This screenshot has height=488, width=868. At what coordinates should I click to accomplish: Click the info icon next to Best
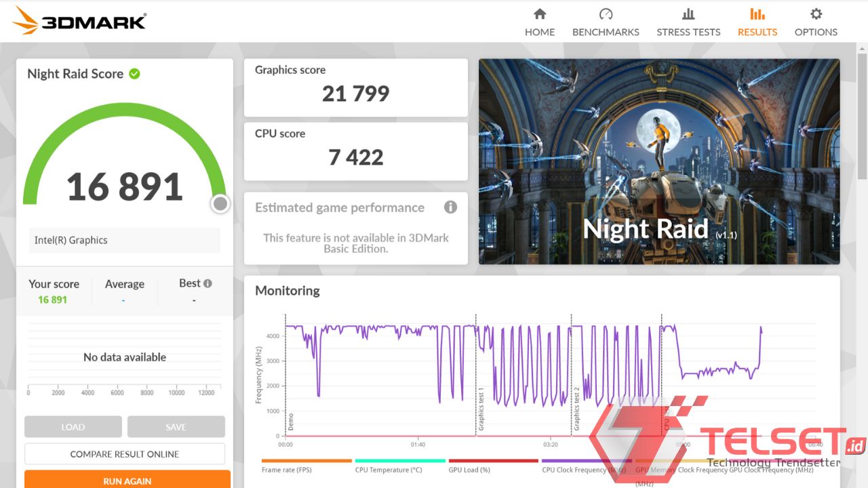click(x=208, y=283)
